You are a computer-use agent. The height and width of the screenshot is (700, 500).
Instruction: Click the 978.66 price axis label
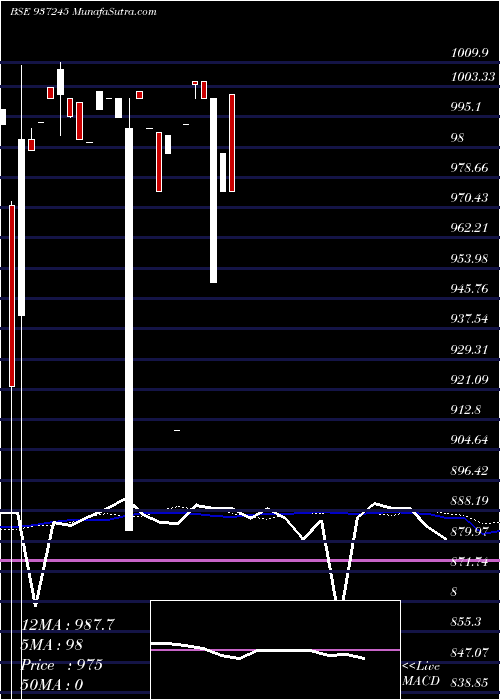coord(470,168)
